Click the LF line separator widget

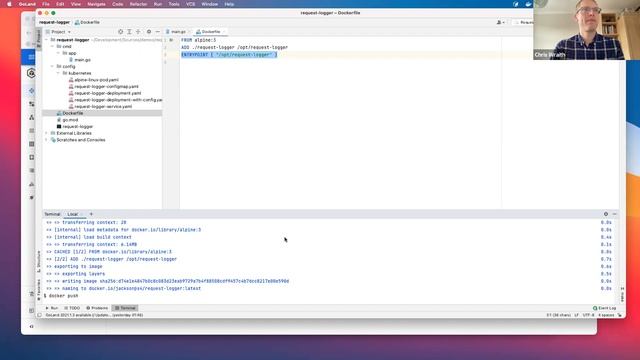point(576,315)
